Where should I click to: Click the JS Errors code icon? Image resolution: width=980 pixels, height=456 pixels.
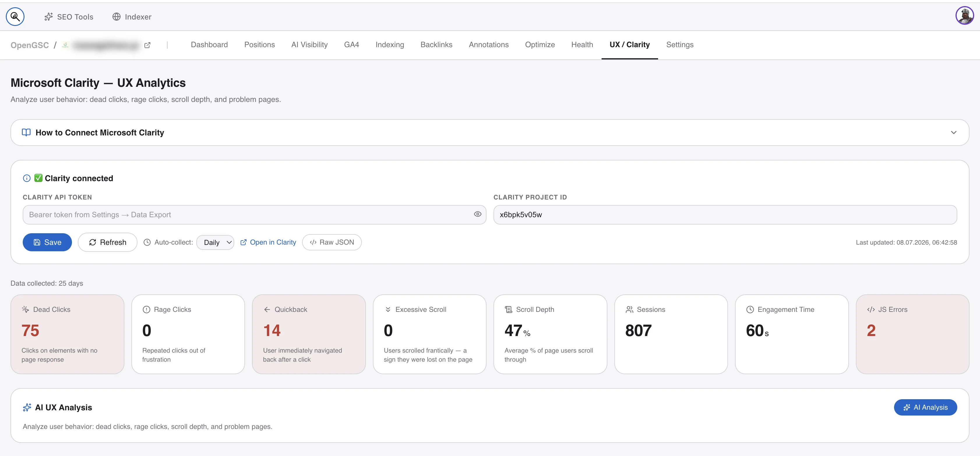click(871, 310)
